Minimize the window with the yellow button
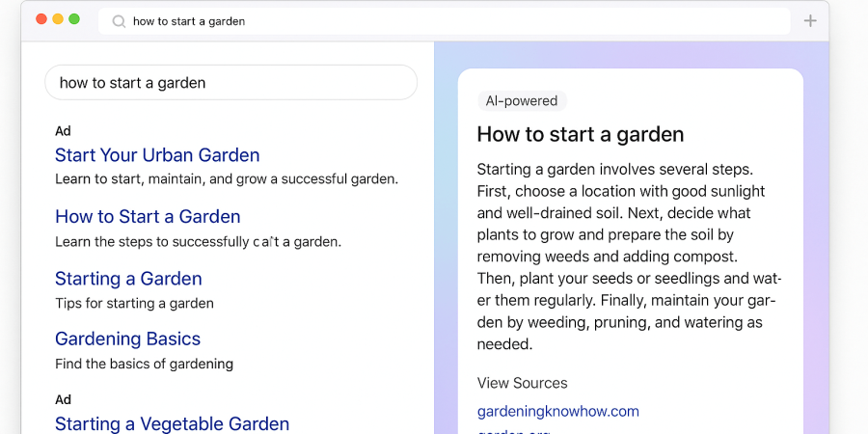The height and width of the screenshot is (434, 868). pyautogui.click(x=58, y=19)
